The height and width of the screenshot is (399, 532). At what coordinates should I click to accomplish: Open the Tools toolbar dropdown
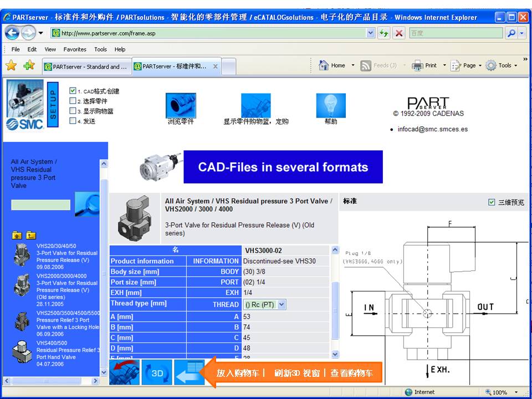(502, 65)
